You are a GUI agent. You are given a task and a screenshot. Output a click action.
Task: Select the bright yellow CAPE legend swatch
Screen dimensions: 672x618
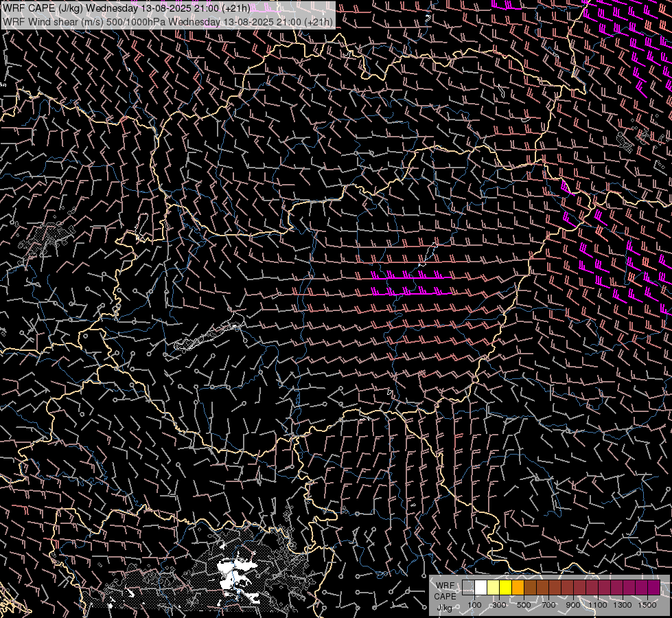(x=505, y=588)
